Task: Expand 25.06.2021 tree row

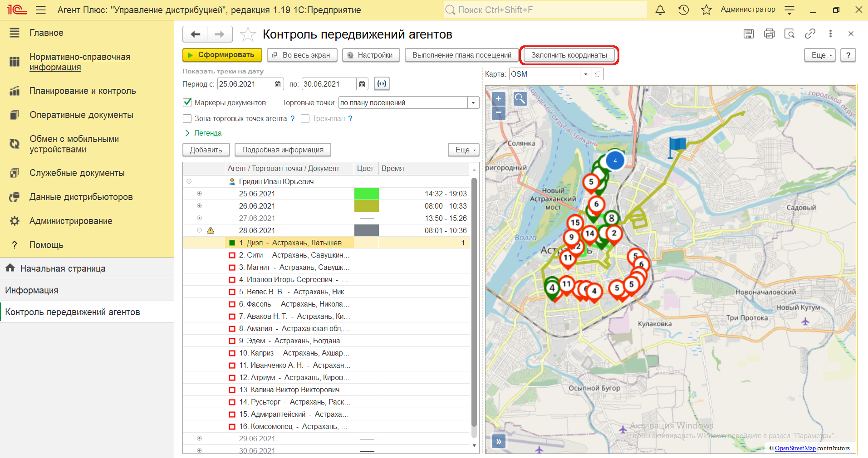Action: [199, 194]
